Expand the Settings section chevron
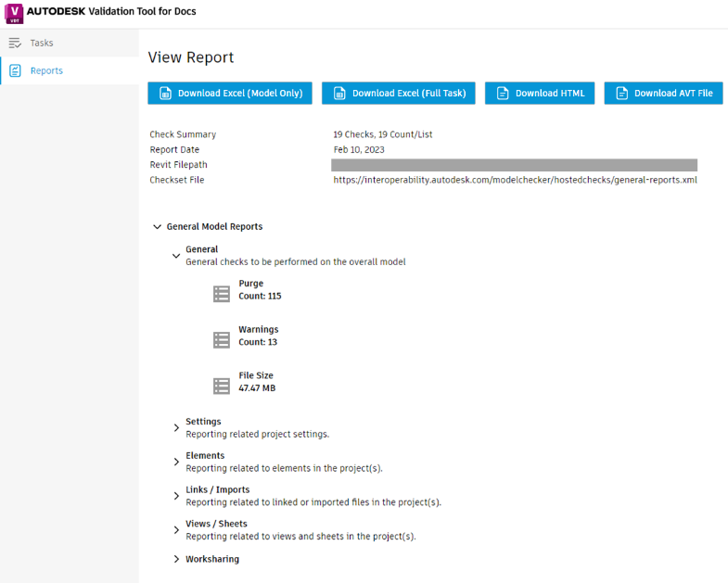 pos(176,427)
